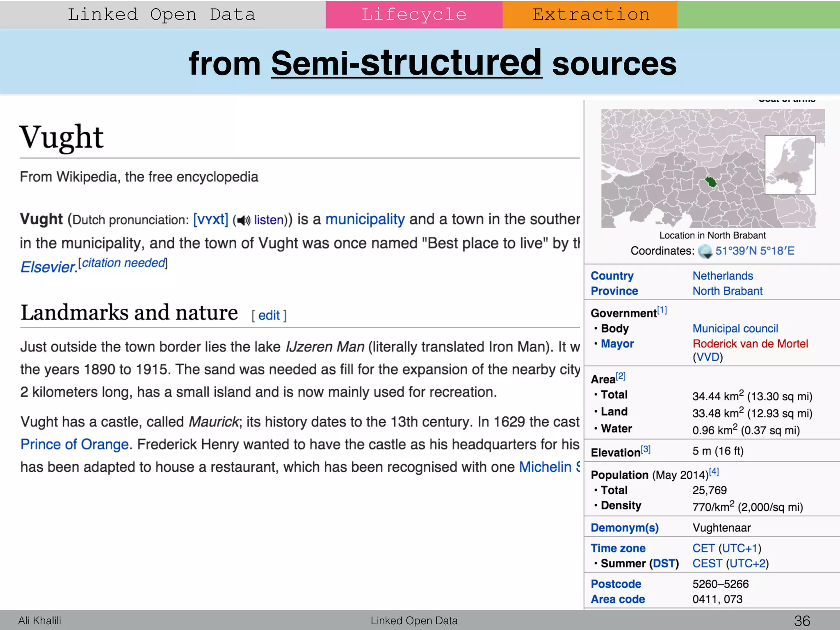Click the Postcode label link
The width and height of the screenshot is (840, 630).
click(x=616, y=584)
